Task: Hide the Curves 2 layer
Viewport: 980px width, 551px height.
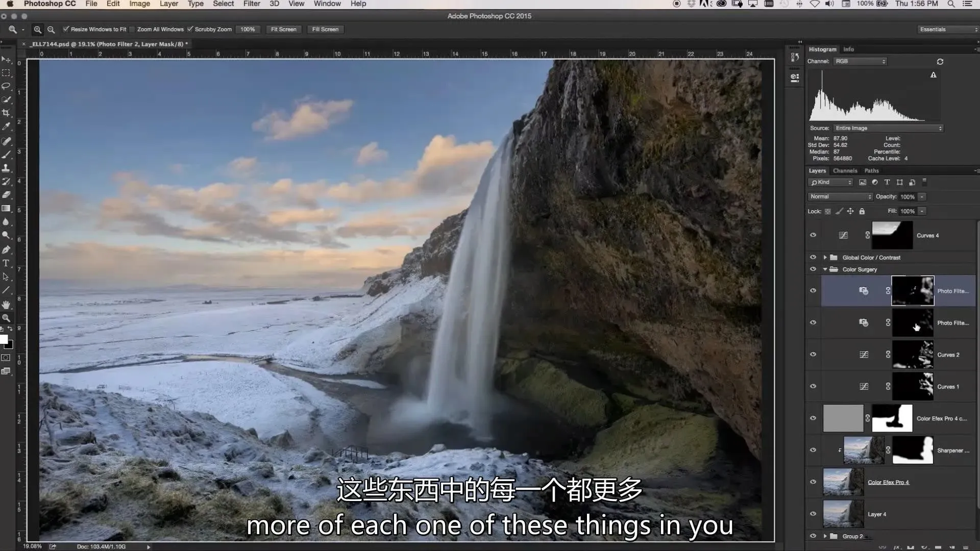Action: pos(813,355)
